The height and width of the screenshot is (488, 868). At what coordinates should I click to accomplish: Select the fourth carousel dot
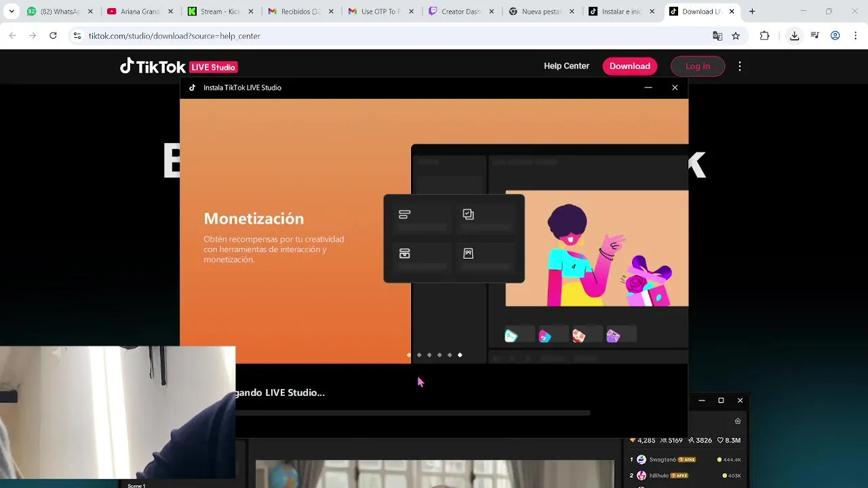(x=439, y=355)
